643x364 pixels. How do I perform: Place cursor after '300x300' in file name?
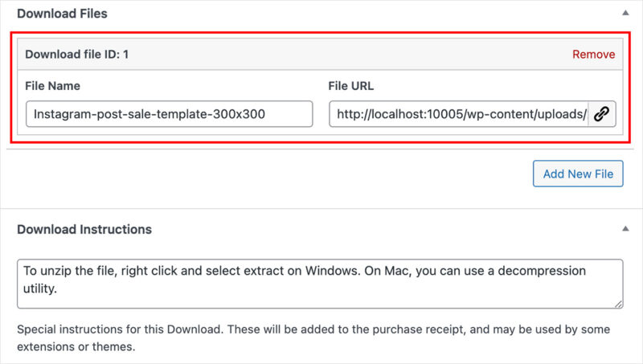coord(266,114)
